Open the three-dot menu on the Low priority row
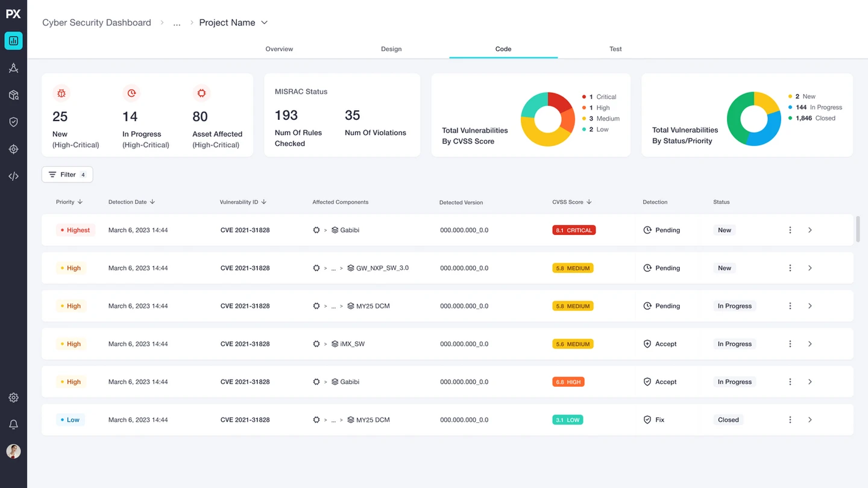 click(790, 420)
